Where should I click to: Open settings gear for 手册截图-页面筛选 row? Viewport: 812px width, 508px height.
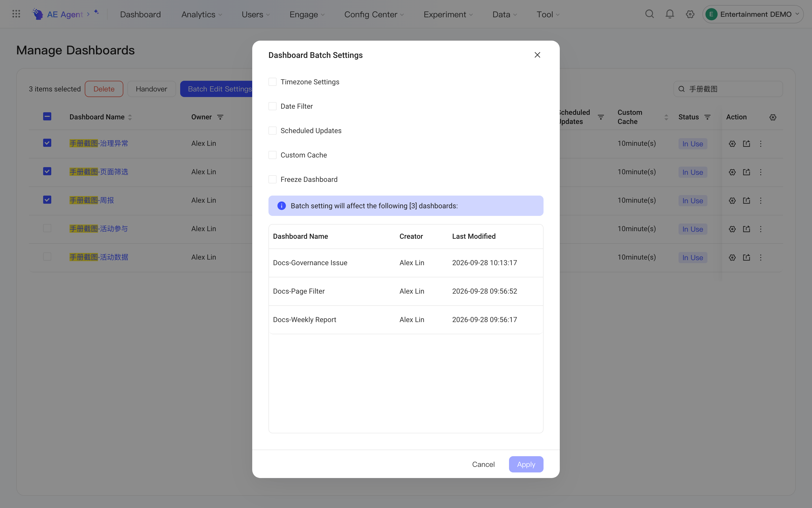pos(732,172)
